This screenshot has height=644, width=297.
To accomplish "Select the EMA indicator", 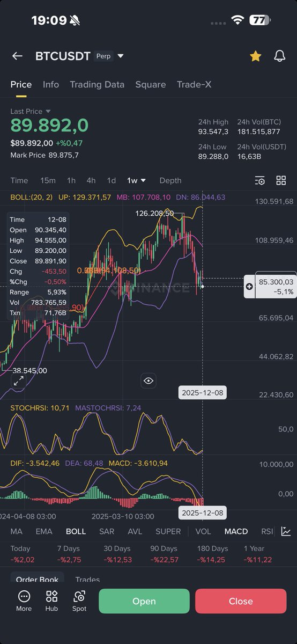I will point(44,531).
